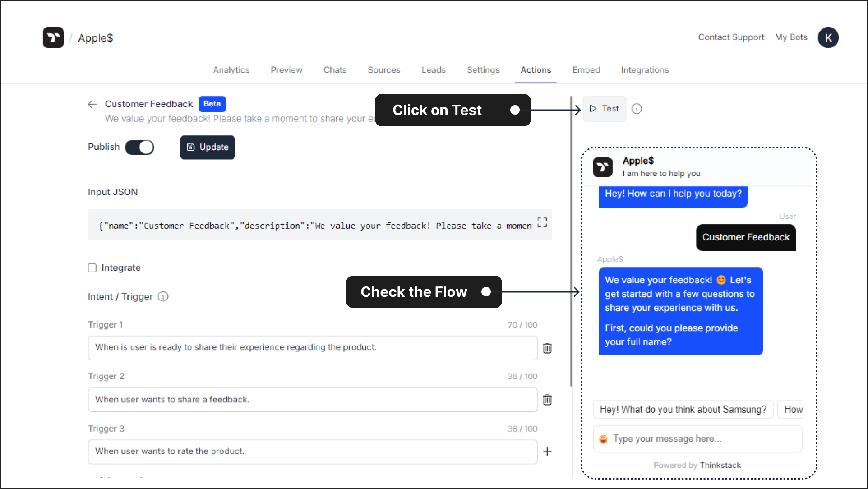Click the Trigger 1 input field
The width and height of the screenshot is (868, 489).
(312, 347)
